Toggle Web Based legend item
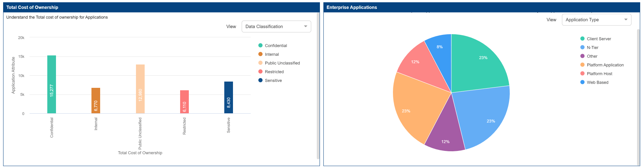This screenshot has height=168, width=644. (x=594, y=82)
